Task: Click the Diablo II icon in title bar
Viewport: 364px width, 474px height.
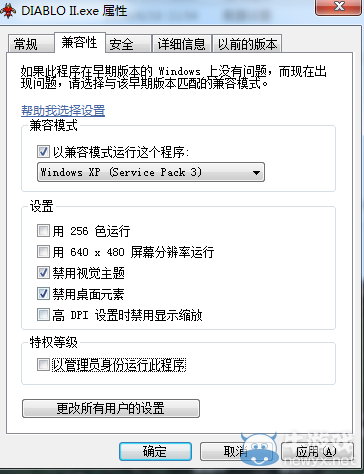Action: coord(9,10)
